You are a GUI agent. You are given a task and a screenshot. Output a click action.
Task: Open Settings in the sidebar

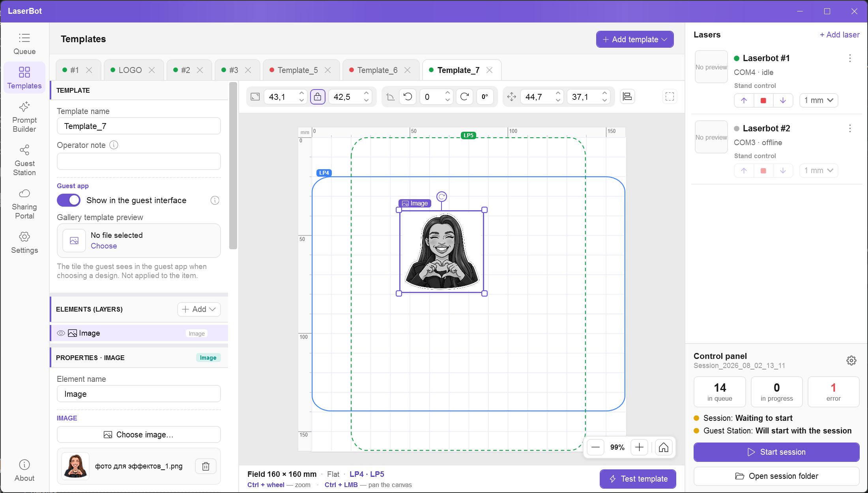pyautogui.click(x=24, y=243)
